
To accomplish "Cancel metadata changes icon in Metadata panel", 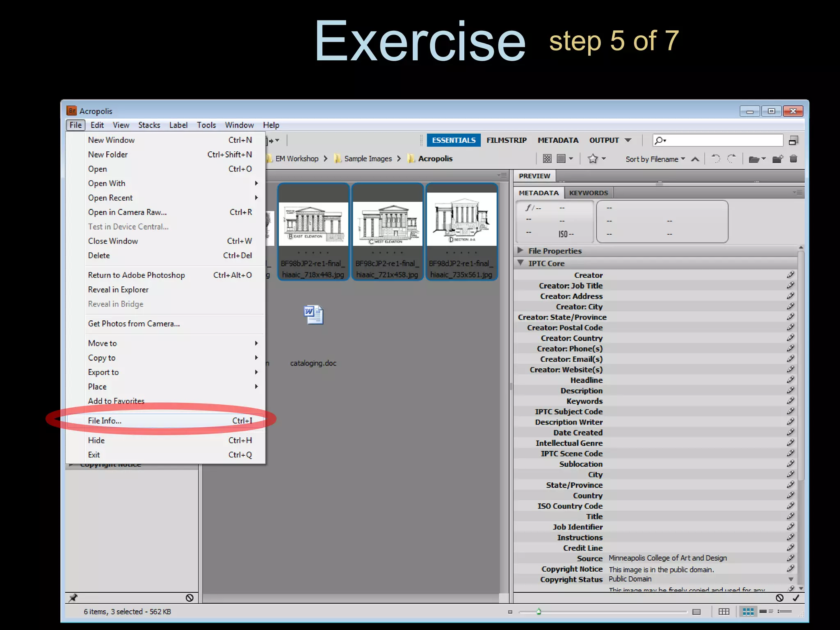I will 779,598.
